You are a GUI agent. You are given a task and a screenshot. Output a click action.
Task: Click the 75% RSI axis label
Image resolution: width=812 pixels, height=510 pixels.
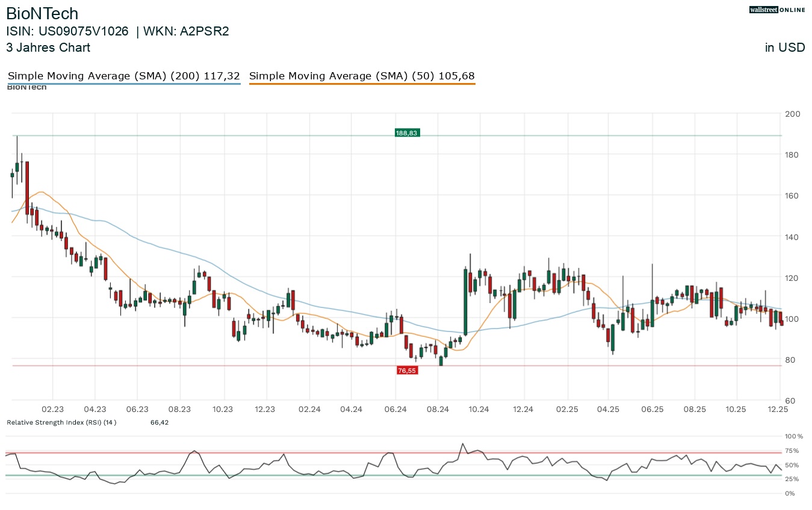click(792, 450)
